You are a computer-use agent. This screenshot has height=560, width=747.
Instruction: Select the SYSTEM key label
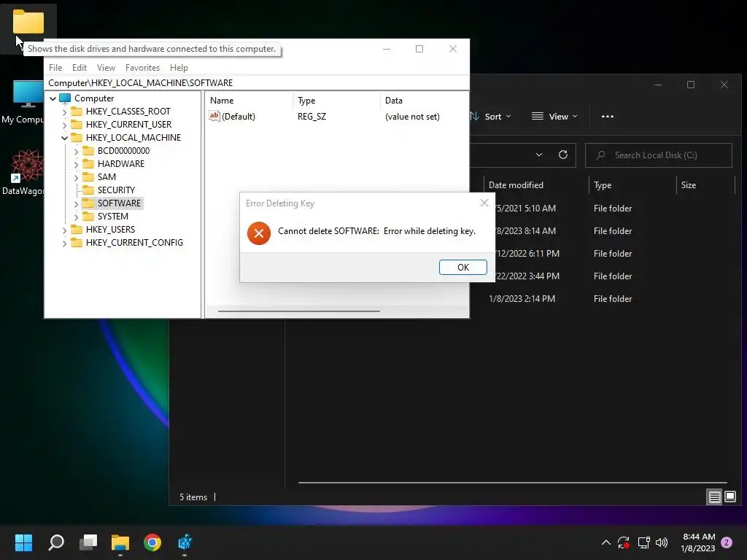point(113,216)
